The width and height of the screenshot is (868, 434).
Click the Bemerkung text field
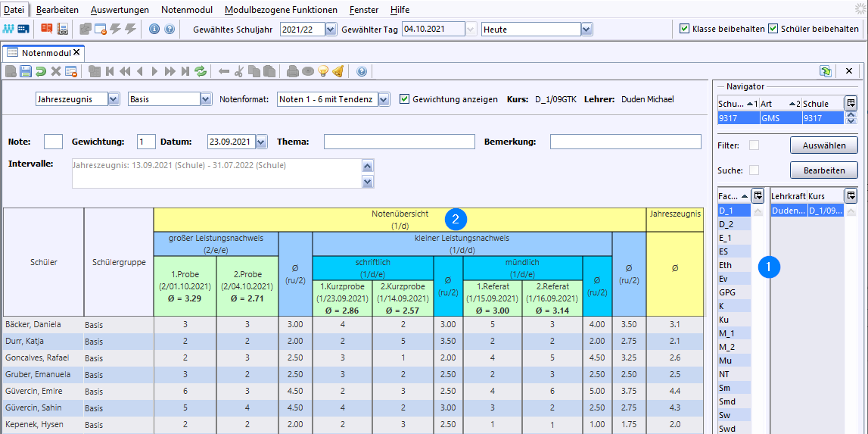click(626, 142)
